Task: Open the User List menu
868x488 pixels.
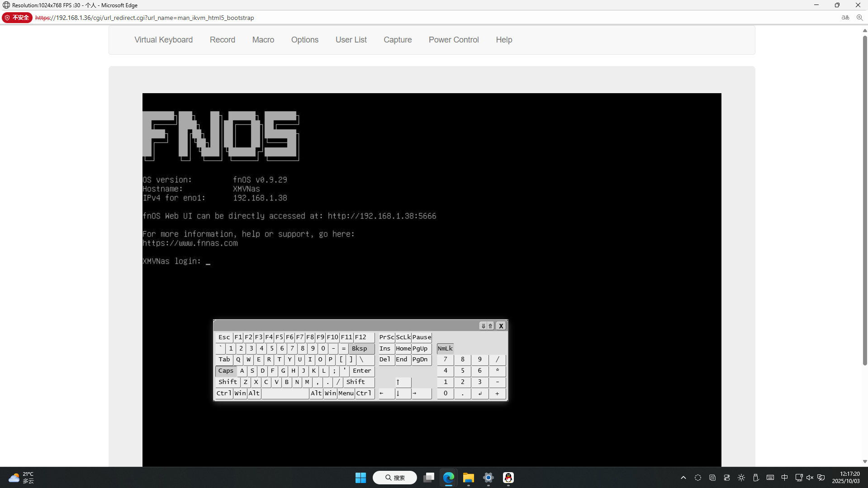Action: coord(351,40)
